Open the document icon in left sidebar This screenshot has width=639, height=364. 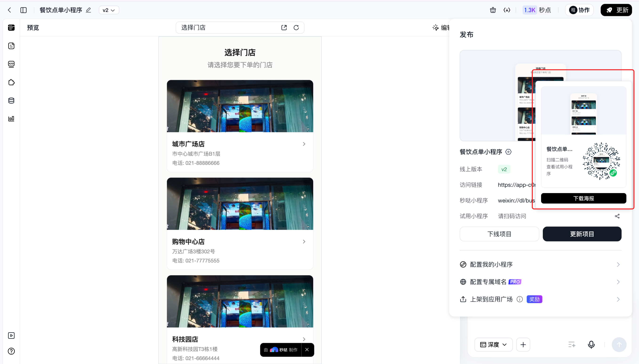[x=11, y=46]
